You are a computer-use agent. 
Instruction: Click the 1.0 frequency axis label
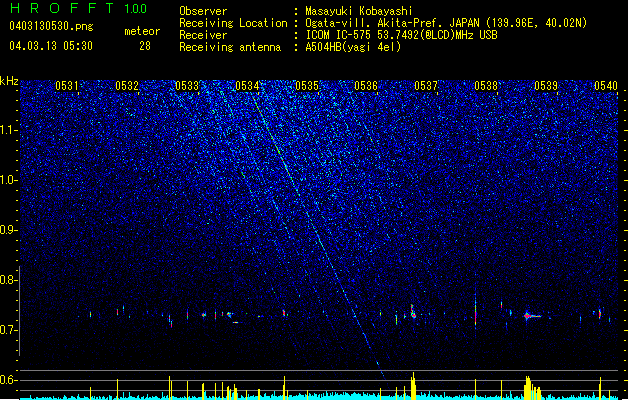tap(9, 180)
